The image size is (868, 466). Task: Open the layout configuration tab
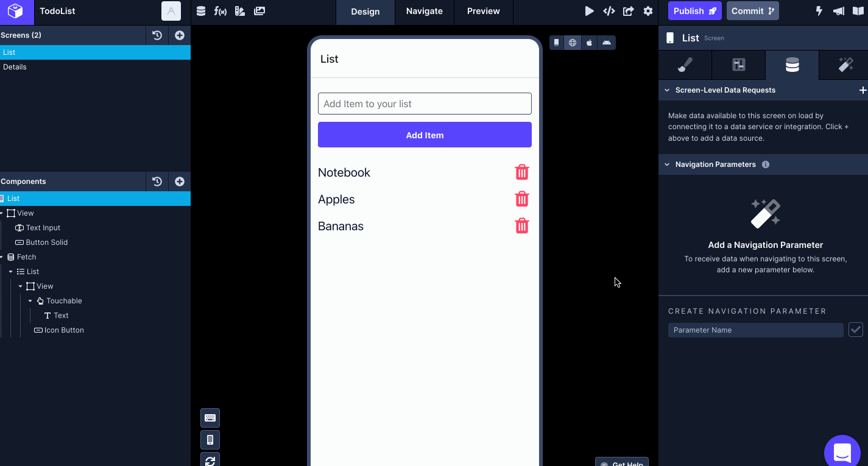(x=738, y=65)
